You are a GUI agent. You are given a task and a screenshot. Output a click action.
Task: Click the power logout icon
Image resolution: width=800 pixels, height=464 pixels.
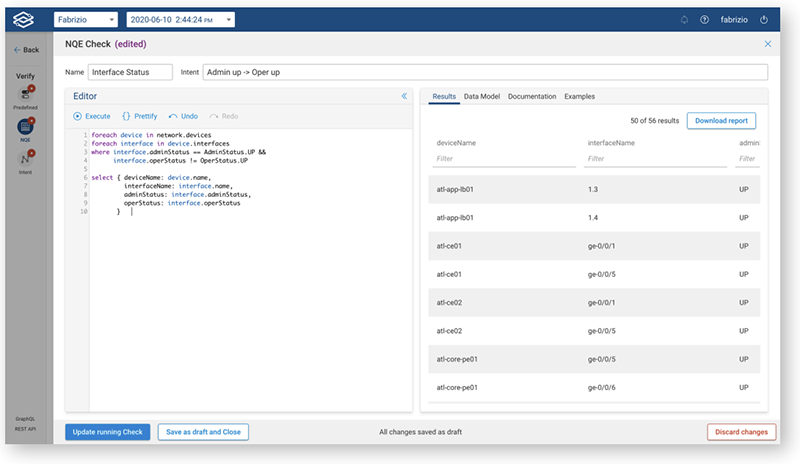(764, 19)
